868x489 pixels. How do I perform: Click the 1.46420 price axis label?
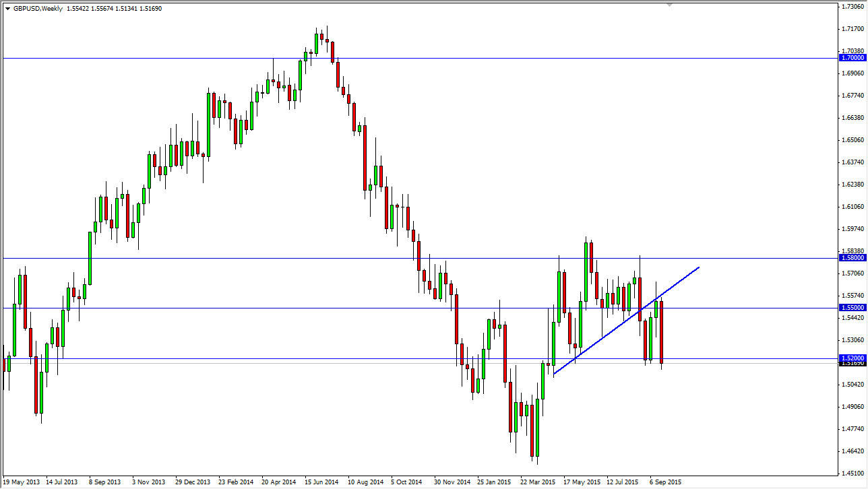click(853, 451)
